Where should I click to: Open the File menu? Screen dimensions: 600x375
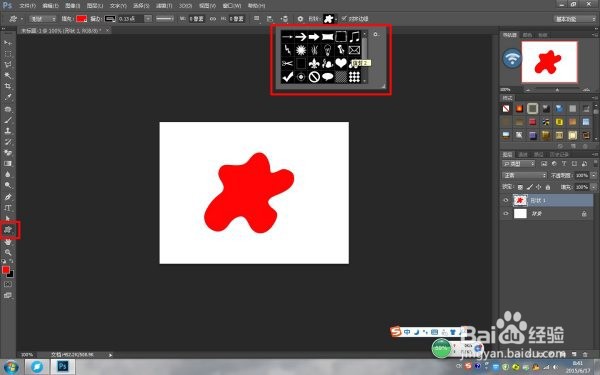(x=27, y=6)
